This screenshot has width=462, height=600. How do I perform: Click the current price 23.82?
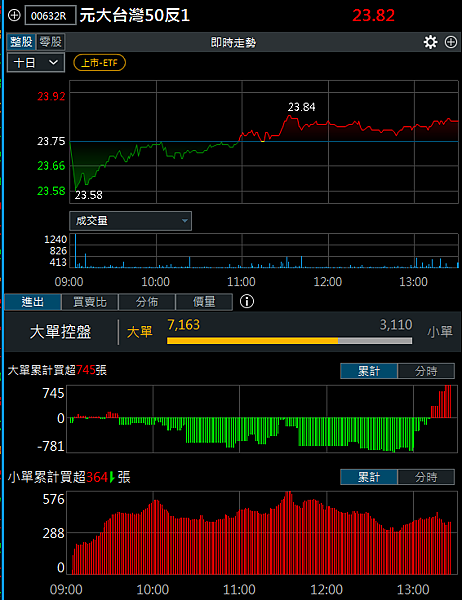[x=373, y=15]
